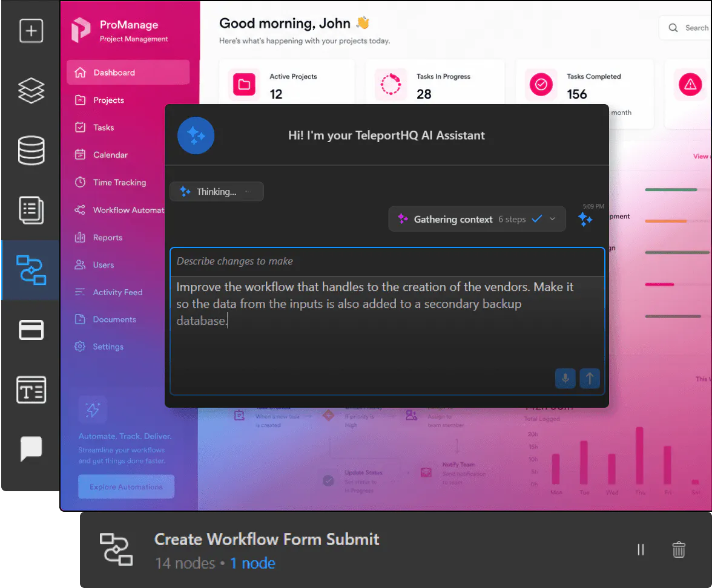Click the sparkle icon below 5:09 PM
Screen dimensions: 712x588
tap(585, 220)
